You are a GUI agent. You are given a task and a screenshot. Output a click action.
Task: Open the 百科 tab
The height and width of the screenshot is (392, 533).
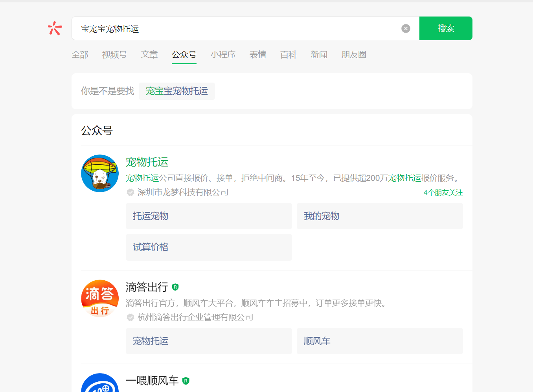pyautogui.click(x=289, y=55)
